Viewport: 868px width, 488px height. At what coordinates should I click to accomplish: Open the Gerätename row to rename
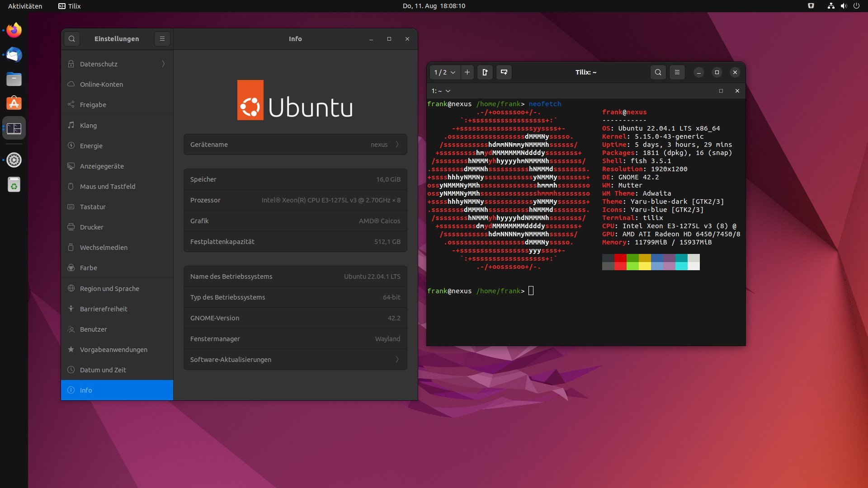coord(295,145)
